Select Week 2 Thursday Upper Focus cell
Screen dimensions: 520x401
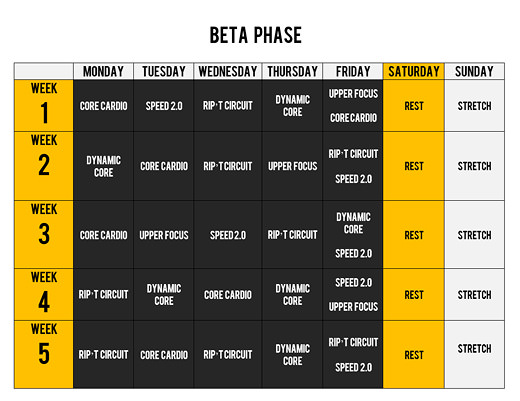pos(292,166)
